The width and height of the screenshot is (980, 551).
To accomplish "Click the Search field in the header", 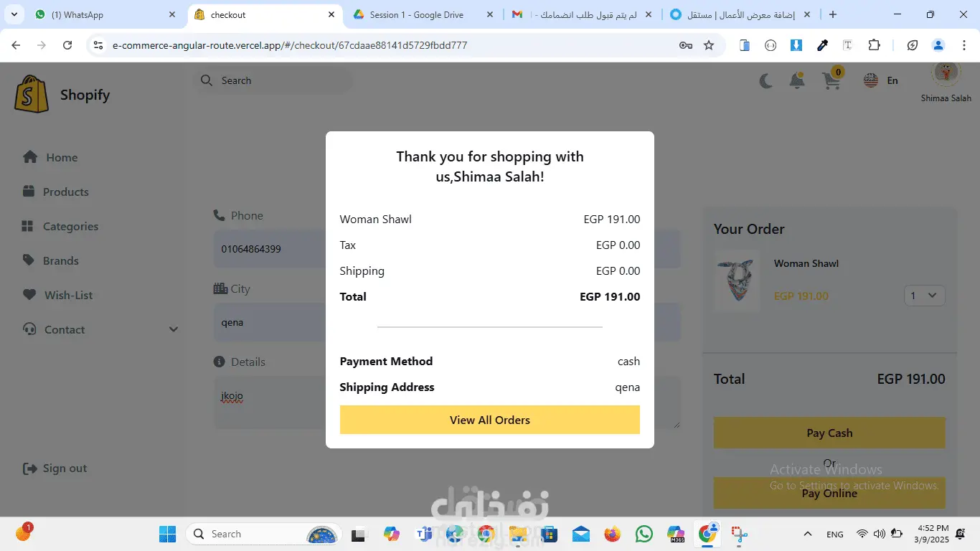I will click(275, 80).
